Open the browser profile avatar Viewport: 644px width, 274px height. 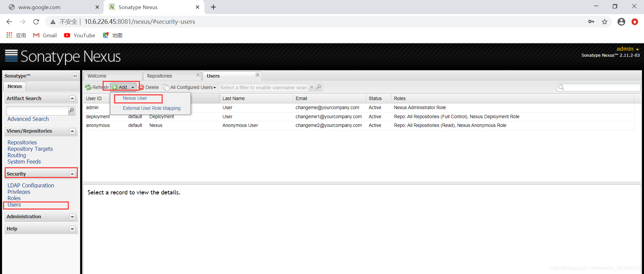pos(621,22)
